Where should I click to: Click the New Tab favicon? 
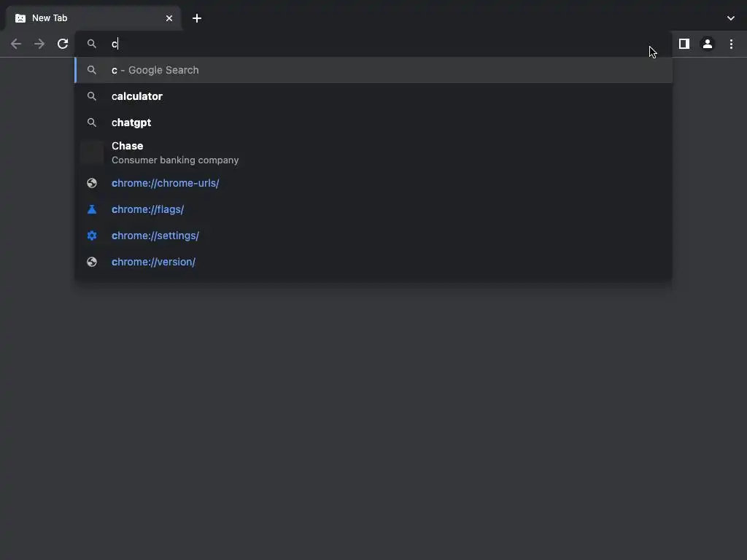click(x=20, y=18)
